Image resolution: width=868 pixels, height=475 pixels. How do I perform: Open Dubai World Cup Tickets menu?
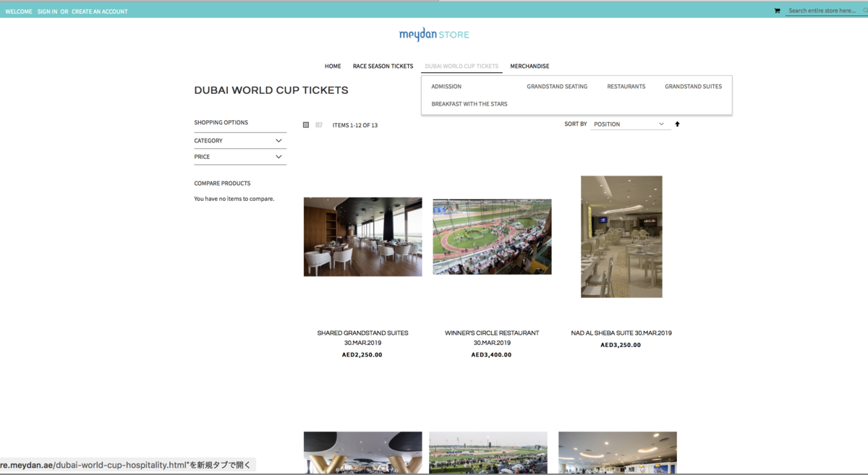coord(461,66)
